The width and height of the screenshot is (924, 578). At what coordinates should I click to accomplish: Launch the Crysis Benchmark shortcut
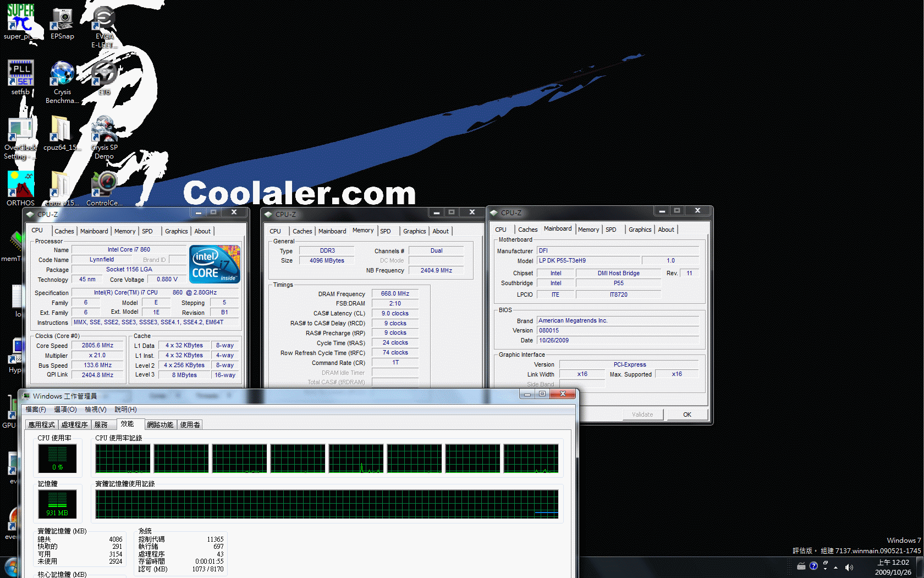coord(62,81)
